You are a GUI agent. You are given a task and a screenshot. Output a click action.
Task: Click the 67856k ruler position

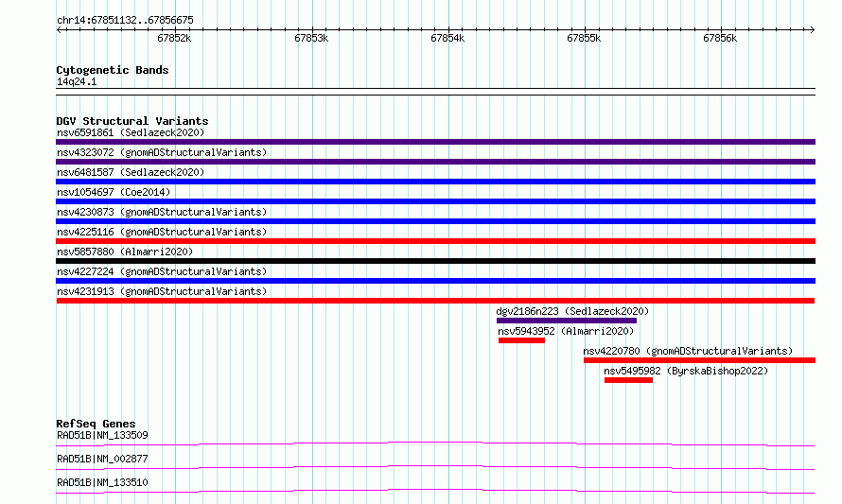(720, 38)
